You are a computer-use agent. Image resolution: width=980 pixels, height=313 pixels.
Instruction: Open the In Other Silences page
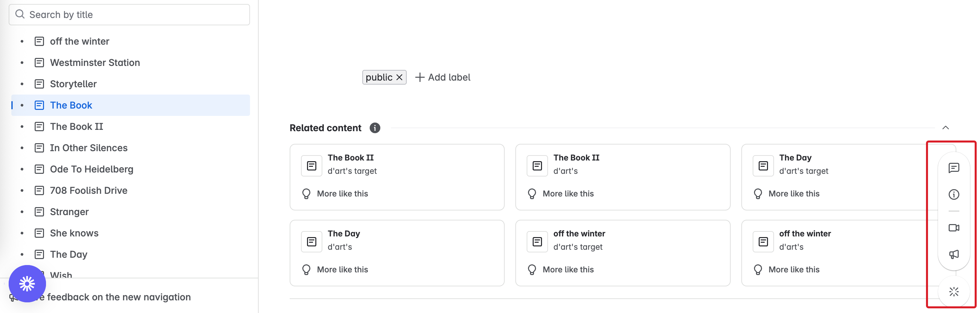(x=89, y=148)
